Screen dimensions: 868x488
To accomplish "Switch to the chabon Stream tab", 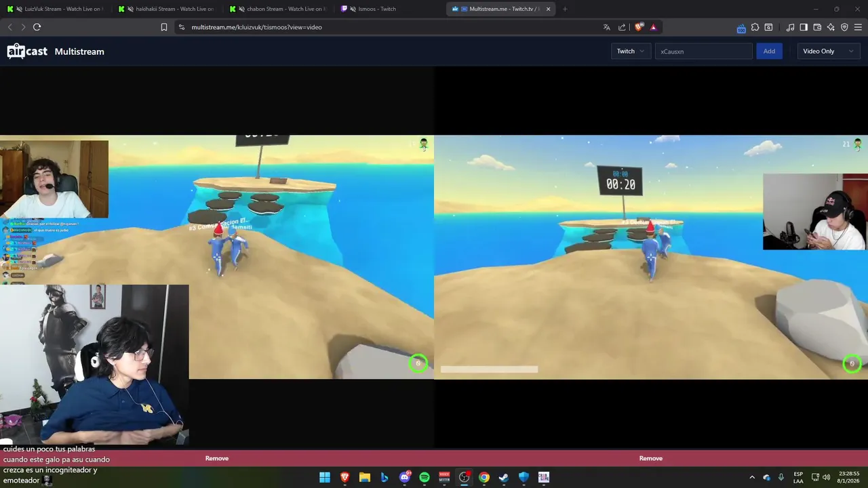I will click(x=278, y=9).
